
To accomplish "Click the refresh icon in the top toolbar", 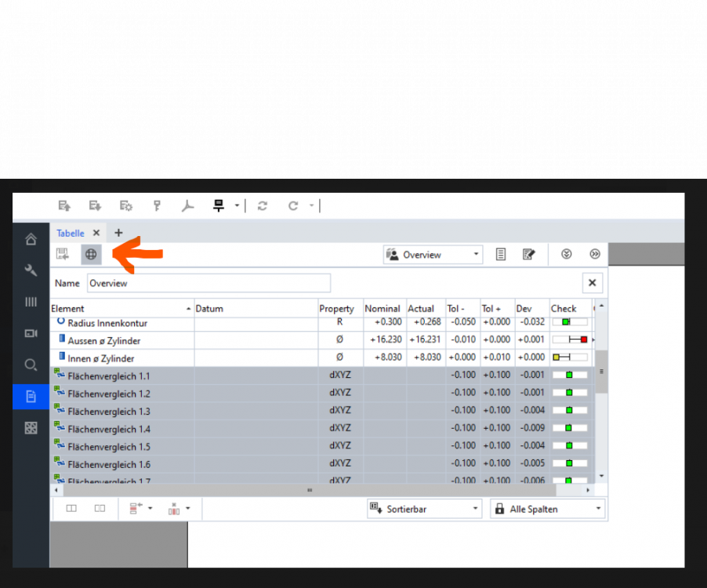I will pos(263,206).
